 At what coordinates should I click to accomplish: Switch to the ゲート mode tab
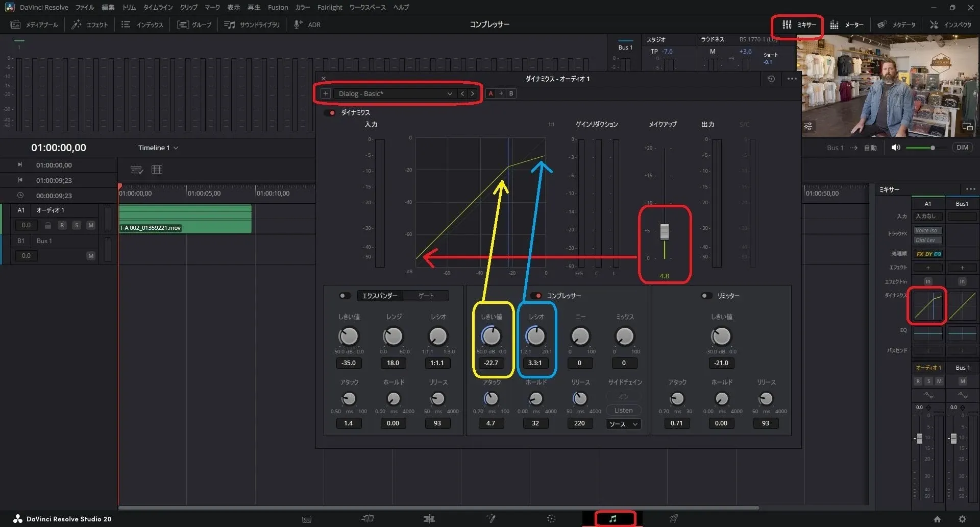coord(426,296)
